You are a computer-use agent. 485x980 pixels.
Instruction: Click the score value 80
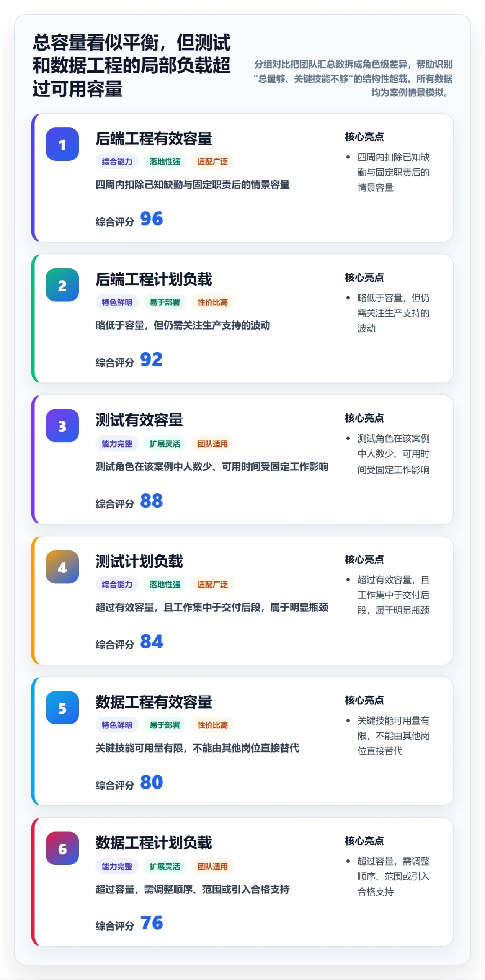(152, 782)
